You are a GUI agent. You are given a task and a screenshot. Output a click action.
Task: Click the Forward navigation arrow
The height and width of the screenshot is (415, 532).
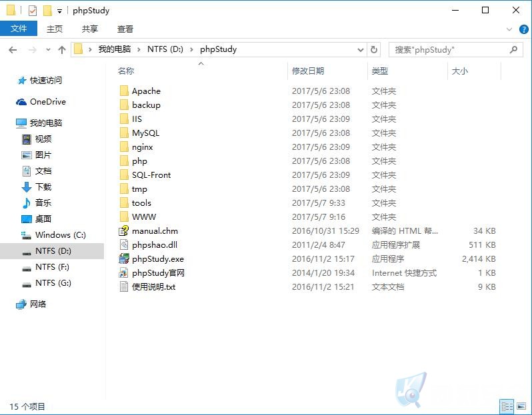coord(32,50)
